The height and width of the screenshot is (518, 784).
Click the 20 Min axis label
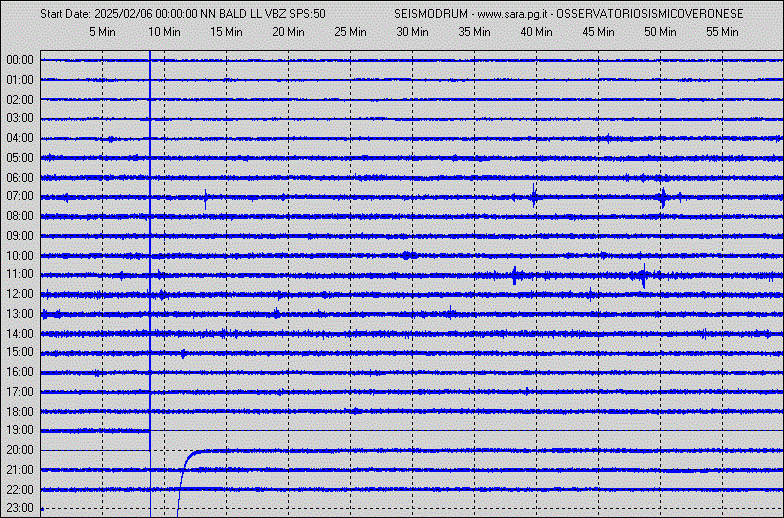(288, 32)
